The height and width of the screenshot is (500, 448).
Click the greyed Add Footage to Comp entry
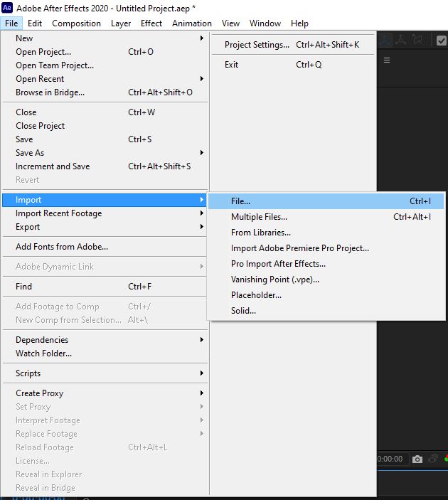point(105,307)
